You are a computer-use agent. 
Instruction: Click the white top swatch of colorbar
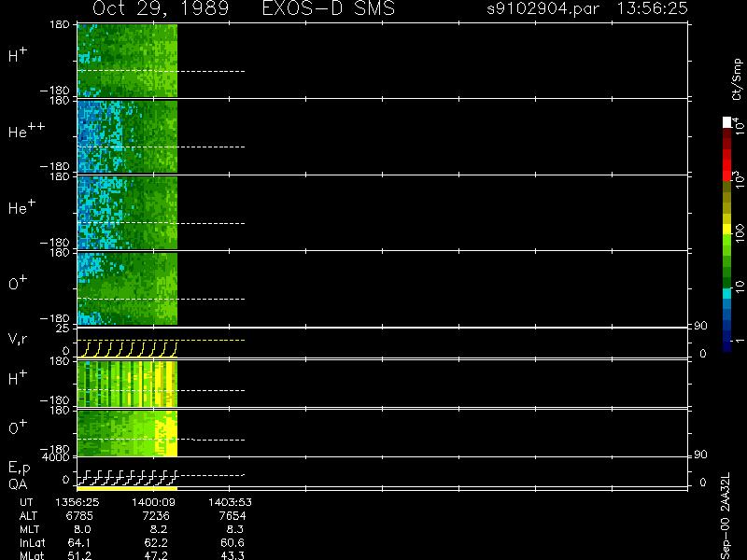[727, 122]
